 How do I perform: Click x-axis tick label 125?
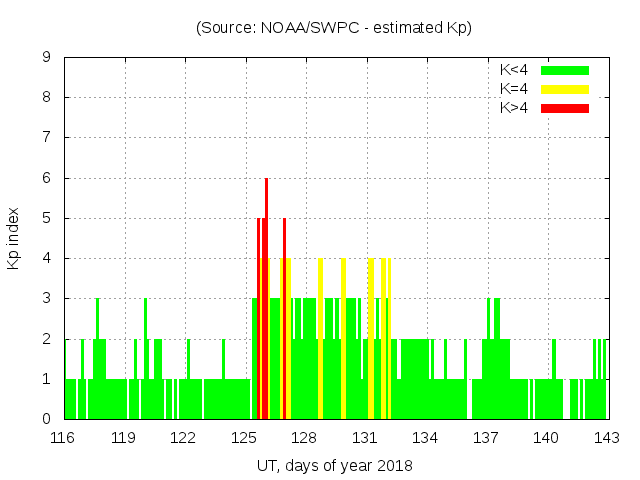coord(245,438)
